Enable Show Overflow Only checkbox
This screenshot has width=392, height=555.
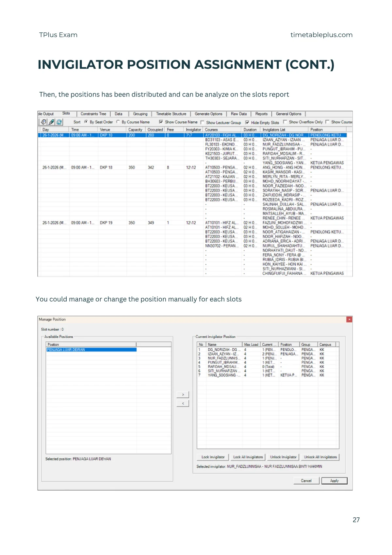coord(285,122)
